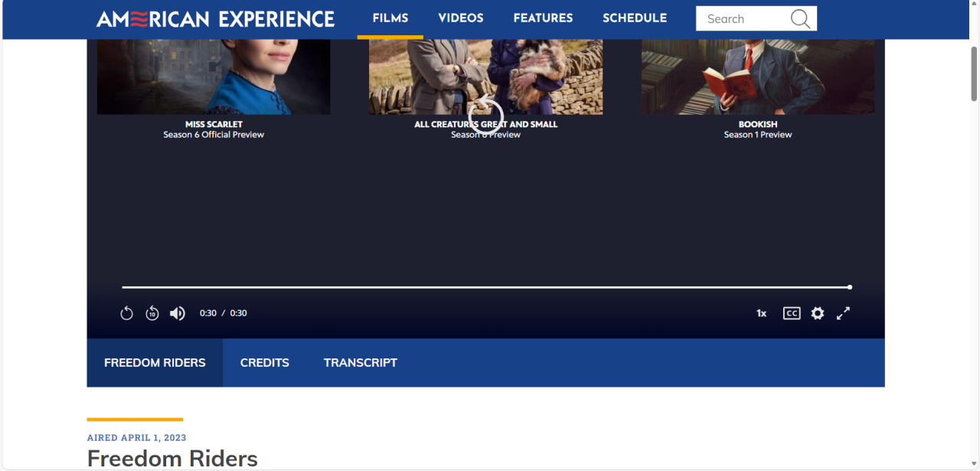Toggle closed captions CC

(x=792, y=313)
